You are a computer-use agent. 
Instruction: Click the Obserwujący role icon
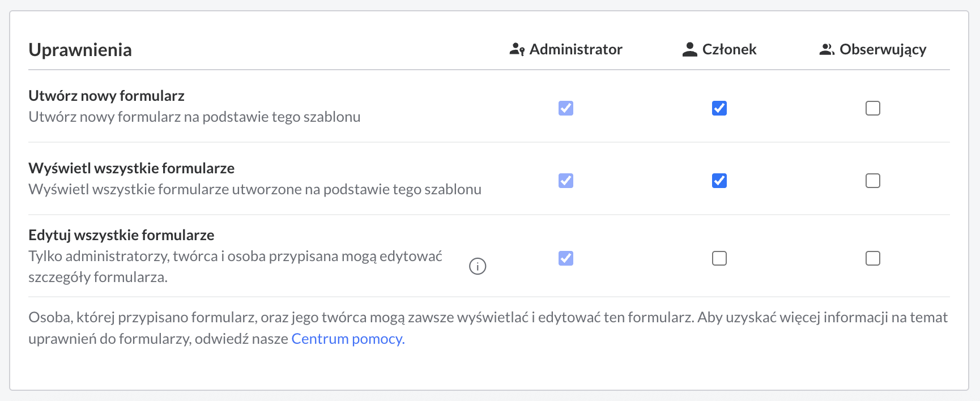click(826, 50)
